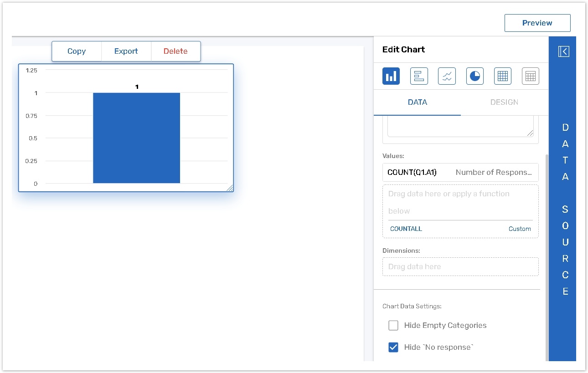Click the Preview button
The height and width of the screenshot is (373, 588).
[x=537, y=23]
